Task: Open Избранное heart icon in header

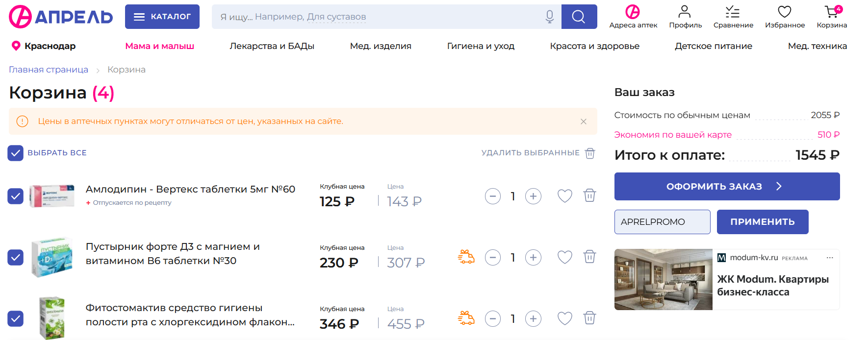Action: click(x=785, y=17)
